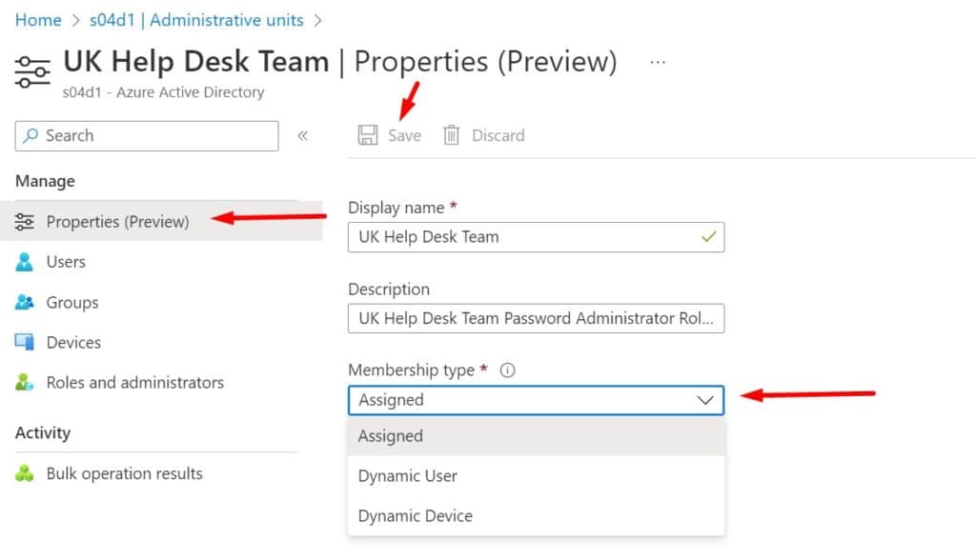The width and height of the screenshot is (976, 560).
Task: Click the Display name input field
Action: pyautogui.click(x=534, y=237)
